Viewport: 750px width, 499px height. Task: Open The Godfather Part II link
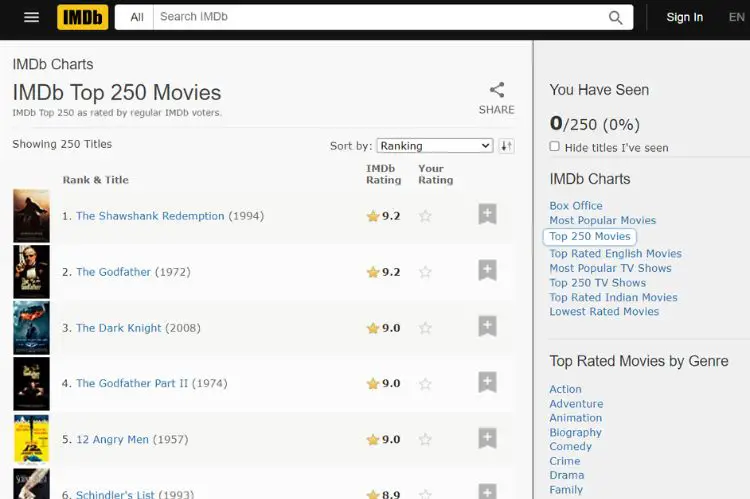pos(132,384)
